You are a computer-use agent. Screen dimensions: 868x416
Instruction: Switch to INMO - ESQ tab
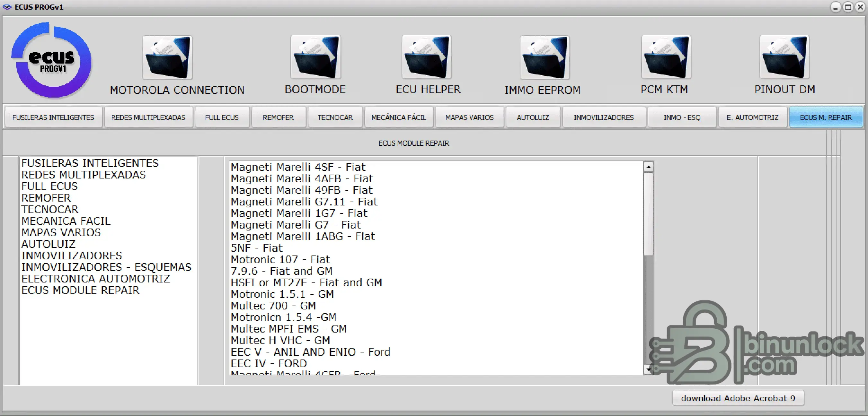pos(682,117)
